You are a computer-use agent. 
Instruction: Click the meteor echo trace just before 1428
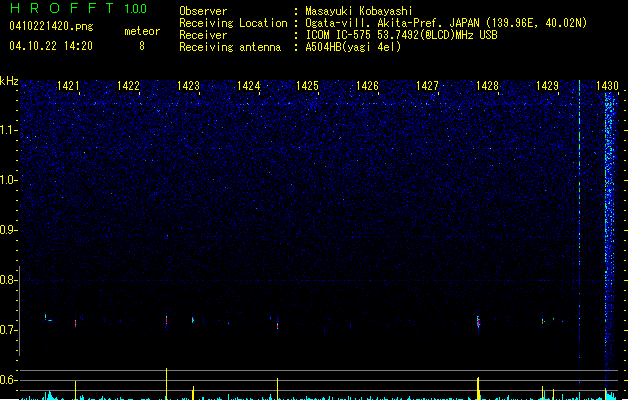(x=478, y=322)
